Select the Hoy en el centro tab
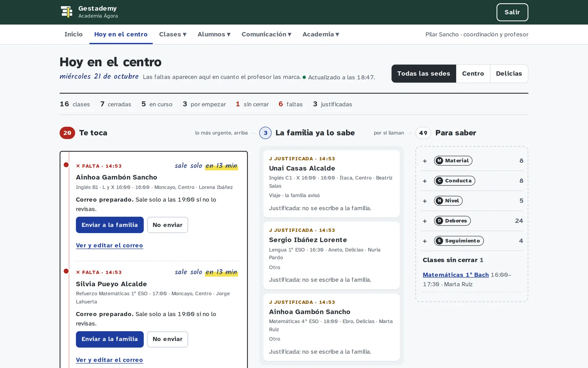The height and width of the screenshot is (368, 588). 121,34
